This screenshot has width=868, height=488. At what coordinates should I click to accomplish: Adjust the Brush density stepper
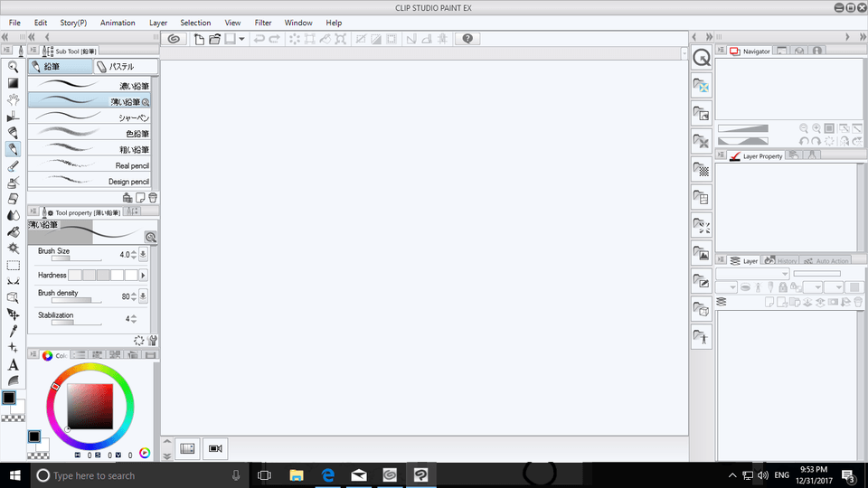(134, 296)
